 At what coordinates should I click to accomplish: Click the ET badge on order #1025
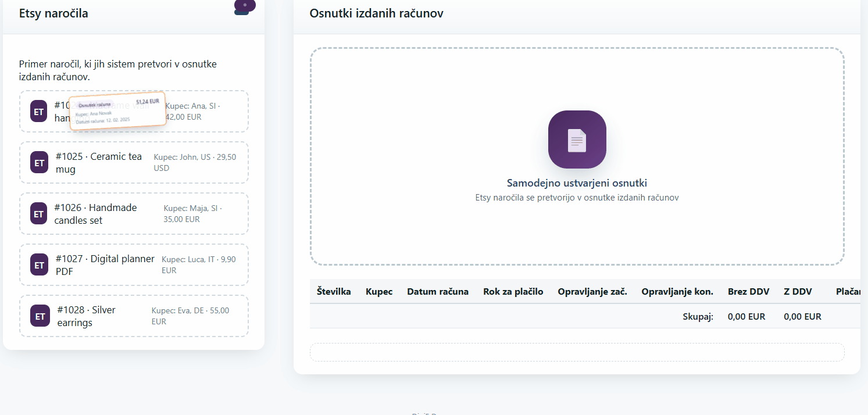coord(39,163)
